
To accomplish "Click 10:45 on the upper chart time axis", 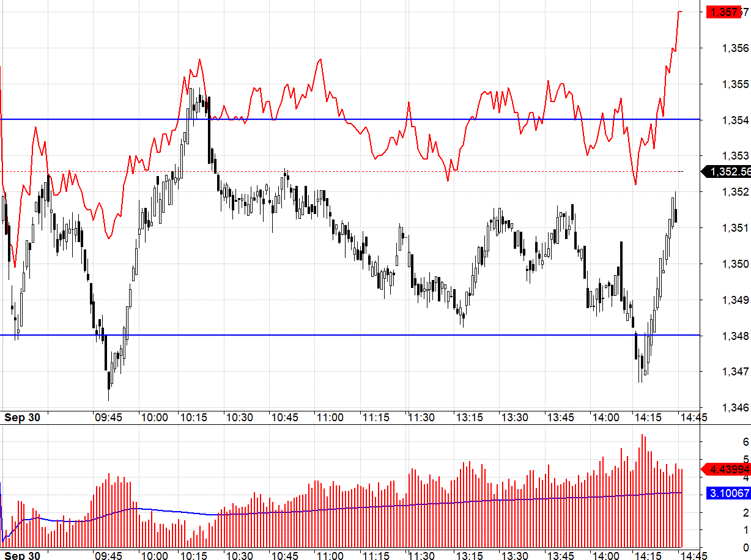I will pos(284,418).
